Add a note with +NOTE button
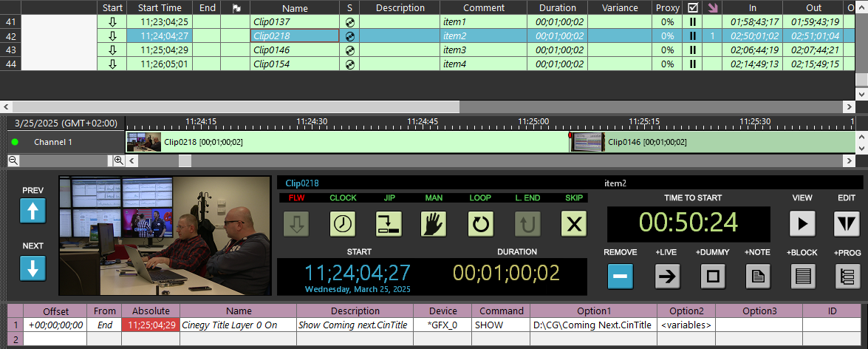The height and width of the screenshot is (349, 868). [x=757, y=276]
